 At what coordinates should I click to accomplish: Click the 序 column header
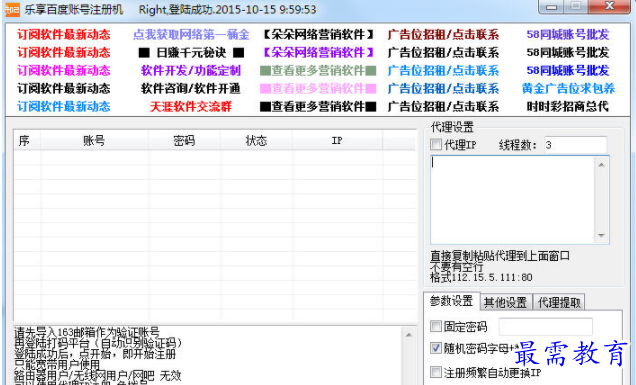tap(27, 140)
